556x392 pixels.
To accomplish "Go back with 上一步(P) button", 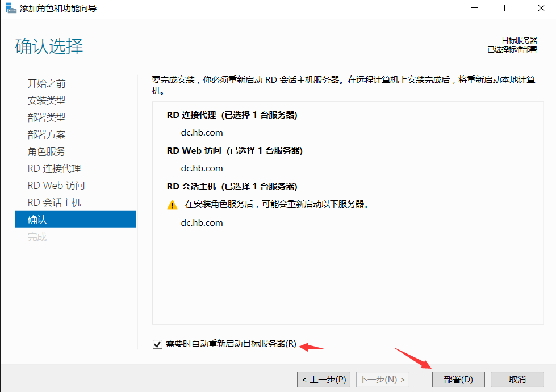I will pos(323,380).
